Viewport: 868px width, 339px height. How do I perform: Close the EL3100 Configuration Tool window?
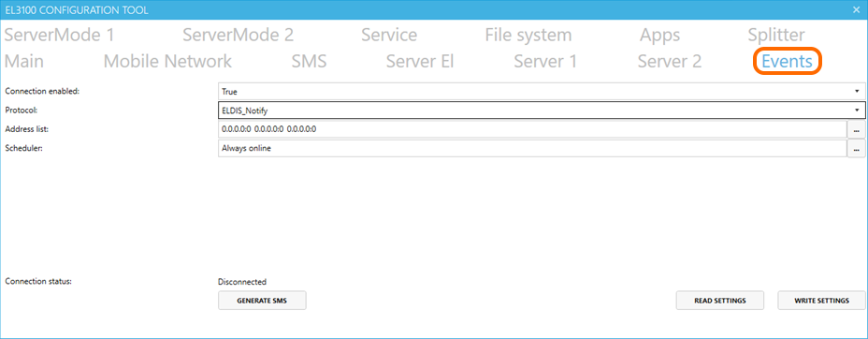coord(856,10)
